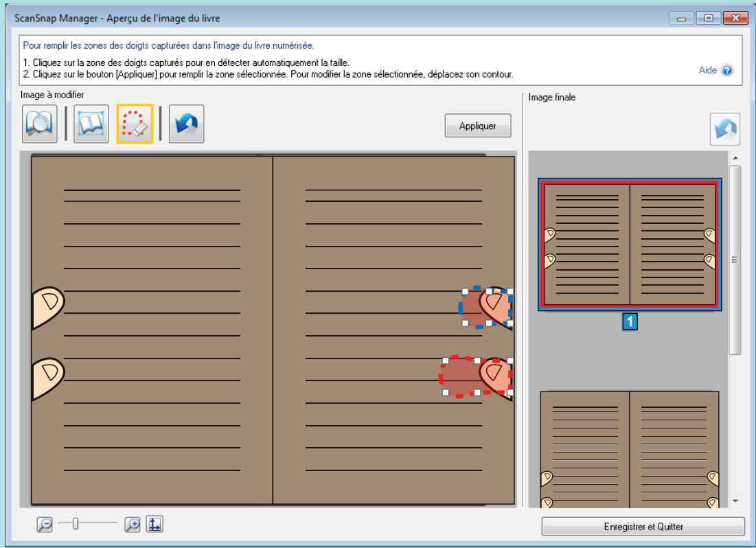Select the magnifier zoom tool
The height and width of the screenshot is (548, 756).
point(40,124)
